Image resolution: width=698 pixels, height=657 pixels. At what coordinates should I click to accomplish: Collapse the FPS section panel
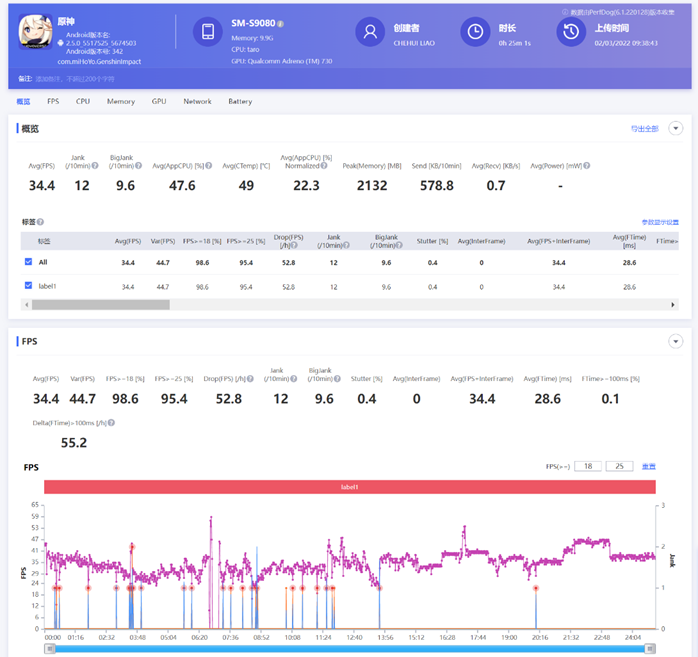click(676, 341)
